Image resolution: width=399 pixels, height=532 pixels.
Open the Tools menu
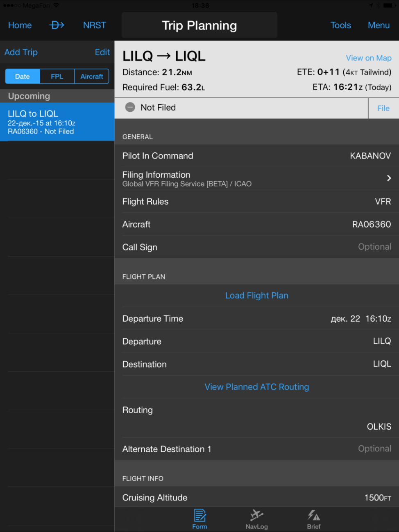pyautogui.click(x=340, y=25)
